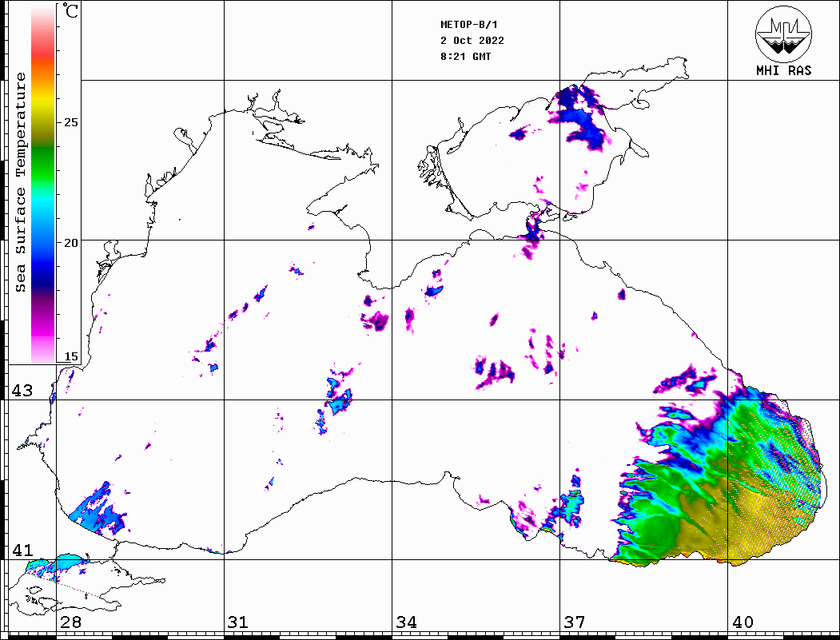Click the longitude label 34
This screenshot has height=640, width=840.
point(406,622)
